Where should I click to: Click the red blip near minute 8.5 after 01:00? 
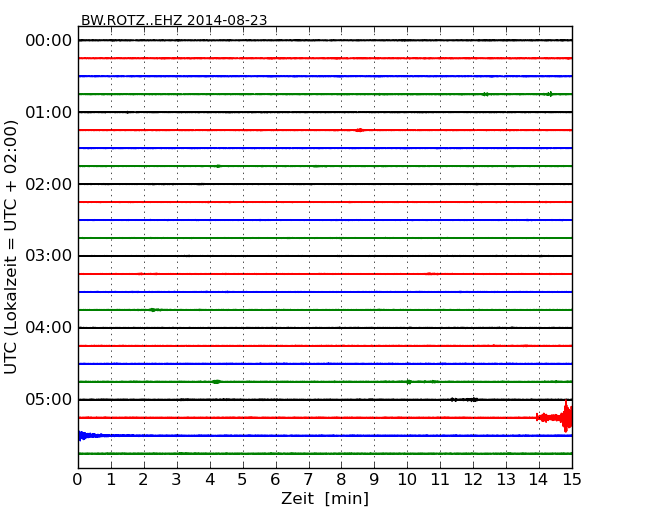point(359,130)
